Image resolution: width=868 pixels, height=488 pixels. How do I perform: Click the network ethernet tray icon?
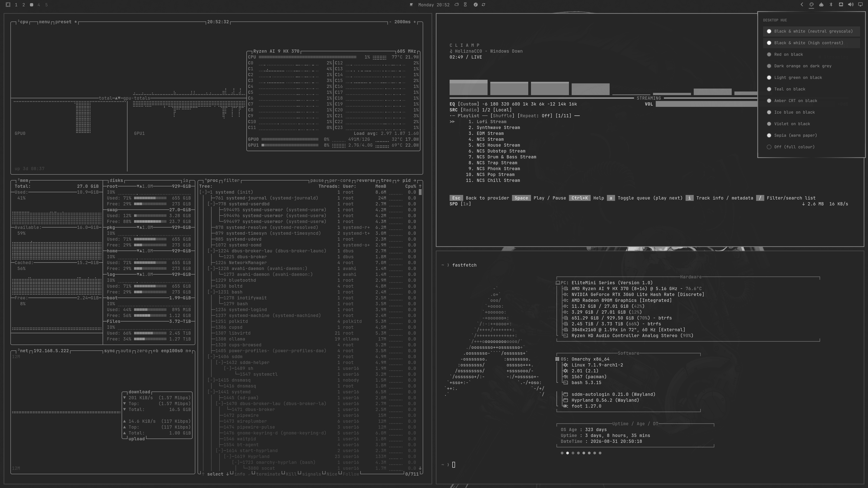[x=841, y=5]
